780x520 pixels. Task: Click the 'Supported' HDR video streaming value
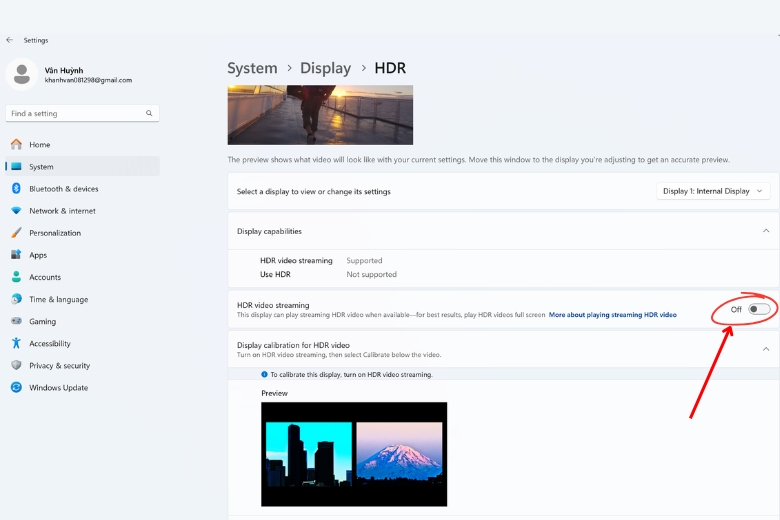pos(364,260)
